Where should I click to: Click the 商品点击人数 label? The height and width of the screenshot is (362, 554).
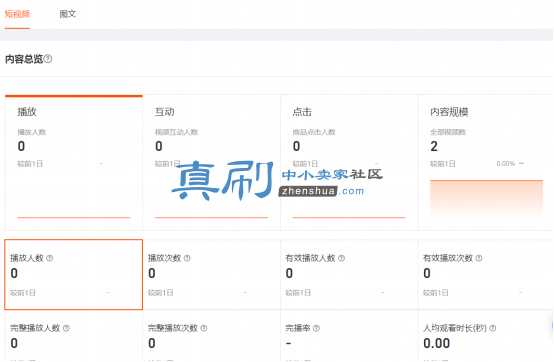pyautogui.click(x=314, y=132)
